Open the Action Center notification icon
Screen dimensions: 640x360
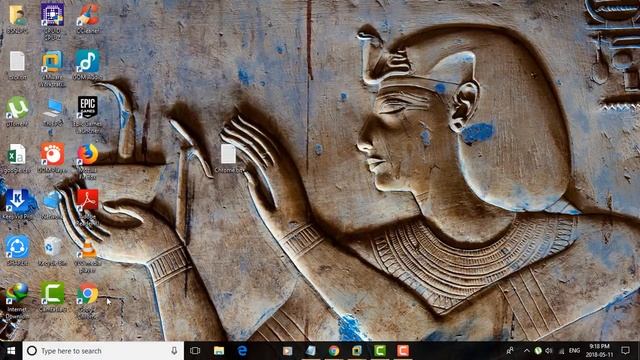point(626,351)
